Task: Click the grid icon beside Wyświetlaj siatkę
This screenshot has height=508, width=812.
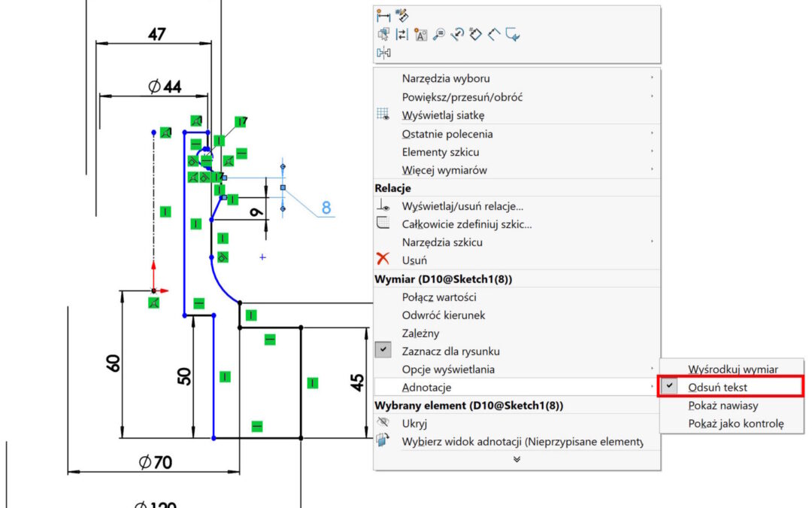Action: pos(383,115)
